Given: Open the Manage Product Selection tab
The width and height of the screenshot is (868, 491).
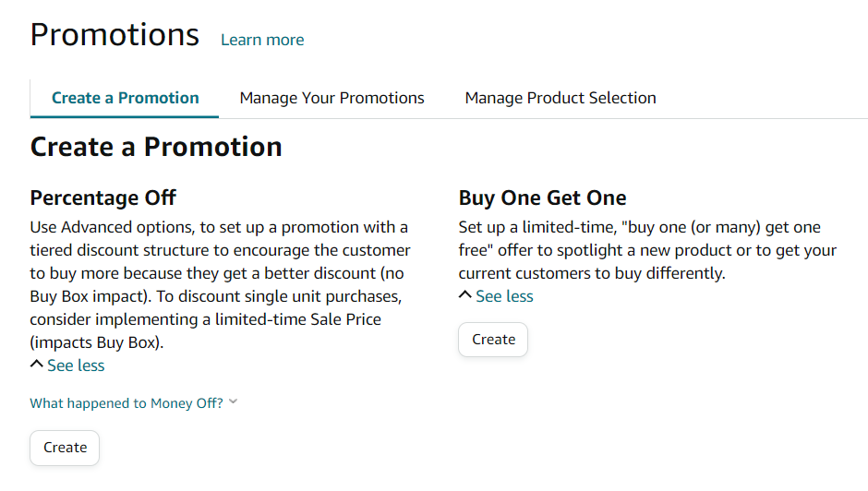Looking at the screenshot, I should (561, 98).
